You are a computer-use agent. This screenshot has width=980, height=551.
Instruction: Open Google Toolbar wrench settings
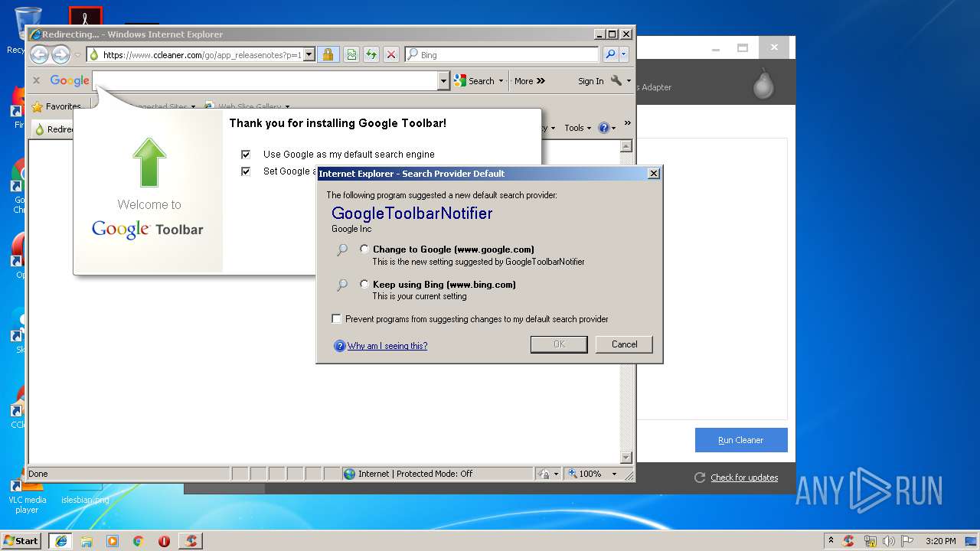(616, 80)
